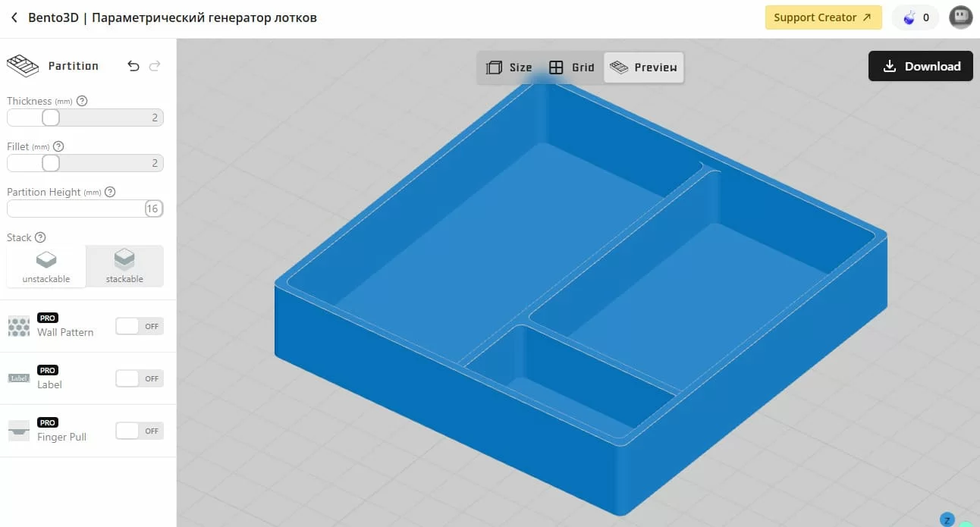Adjust the Partition Height slider handle

click(x=153, y=209)
